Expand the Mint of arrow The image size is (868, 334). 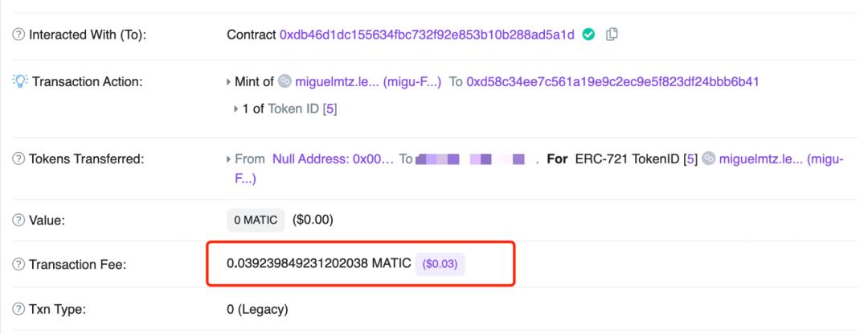(228, 82)
